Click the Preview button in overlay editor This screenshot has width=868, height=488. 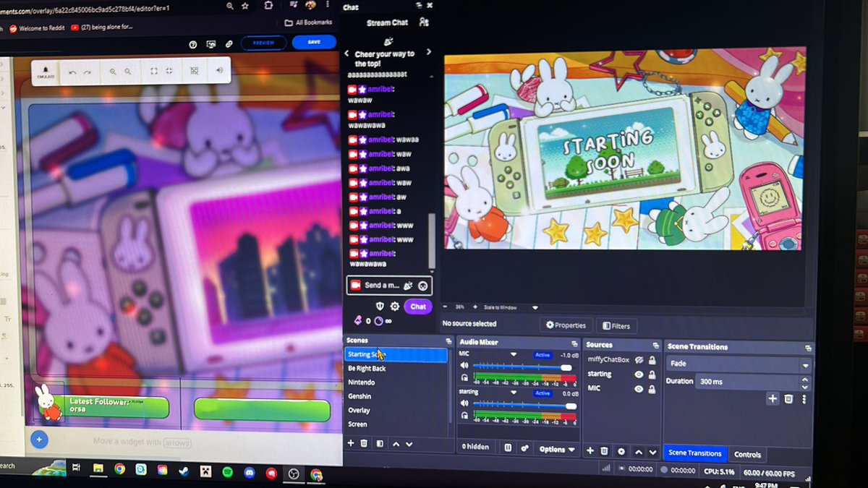264,43
